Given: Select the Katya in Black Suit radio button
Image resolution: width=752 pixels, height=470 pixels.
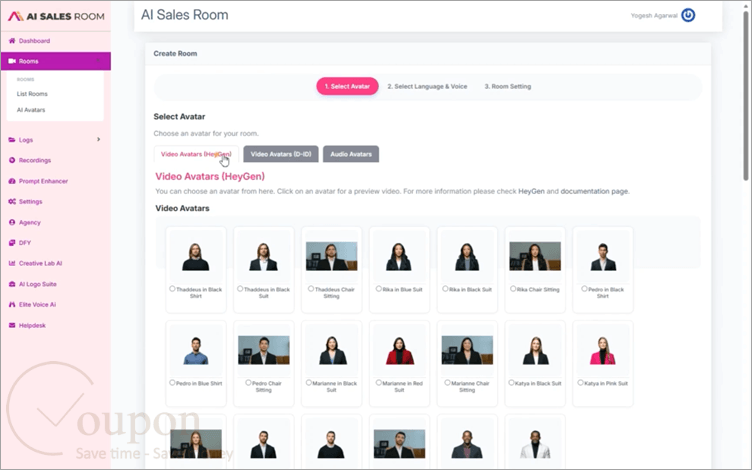Looking at the screenshot, I should [x=511, y=383].
